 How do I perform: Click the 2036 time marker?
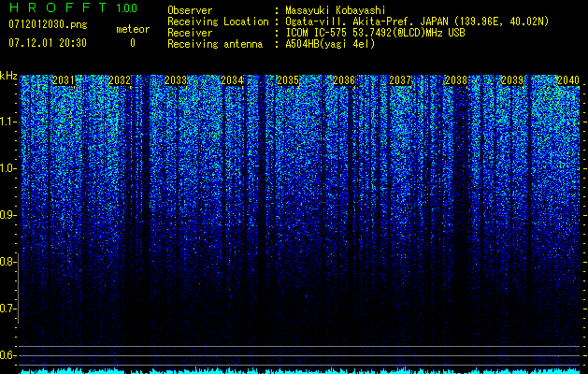[x=344, y=80]
